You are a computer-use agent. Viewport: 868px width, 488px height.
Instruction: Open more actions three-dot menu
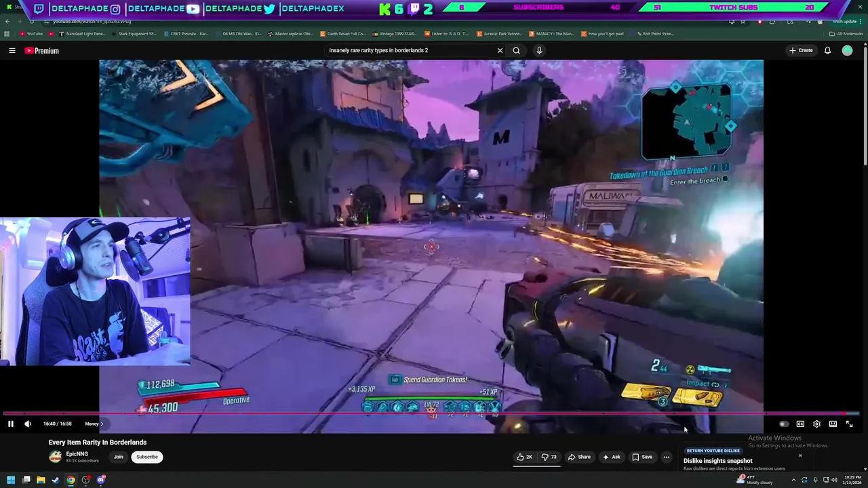(x=666, y=457)
